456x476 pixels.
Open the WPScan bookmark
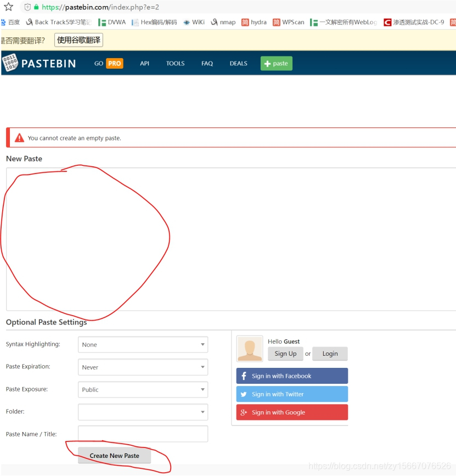289,22
